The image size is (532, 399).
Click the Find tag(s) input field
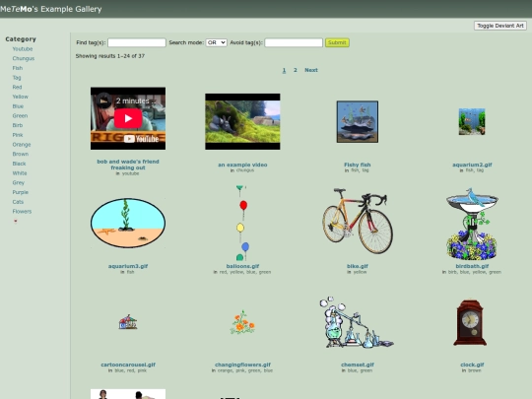137,42
